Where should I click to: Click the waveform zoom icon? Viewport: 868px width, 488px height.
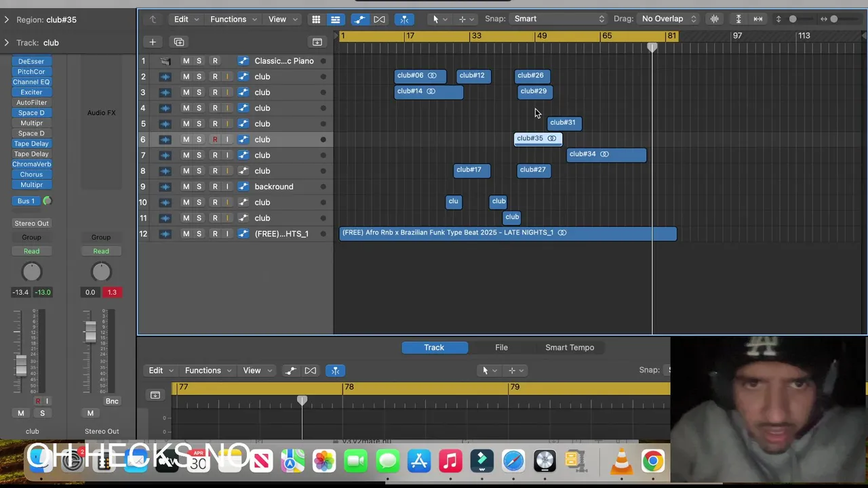pos(715,19)
